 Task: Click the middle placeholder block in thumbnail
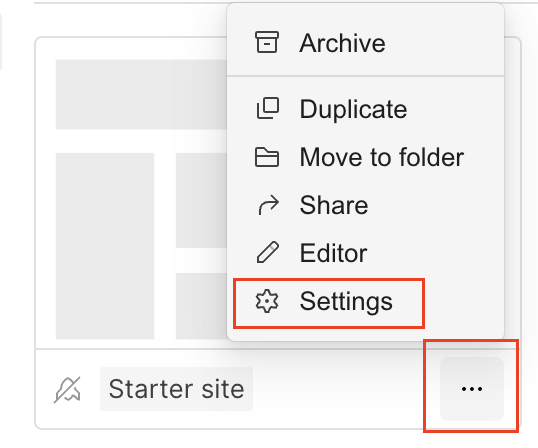[x=201, y=200]
